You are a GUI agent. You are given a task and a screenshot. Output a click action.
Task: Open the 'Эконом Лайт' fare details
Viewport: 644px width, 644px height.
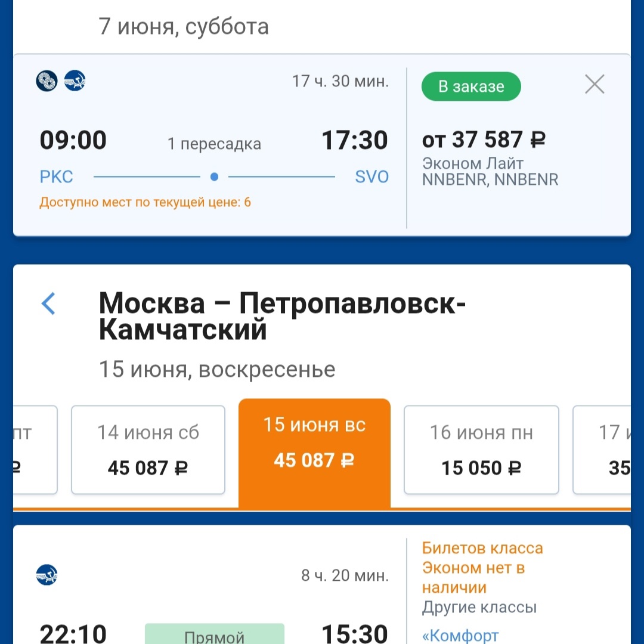[473, 163]
